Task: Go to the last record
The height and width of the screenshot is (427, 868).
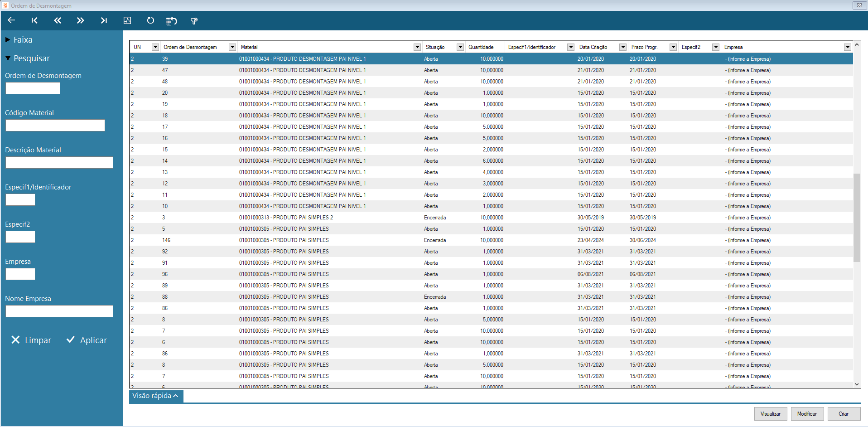Action: (104, 20)
